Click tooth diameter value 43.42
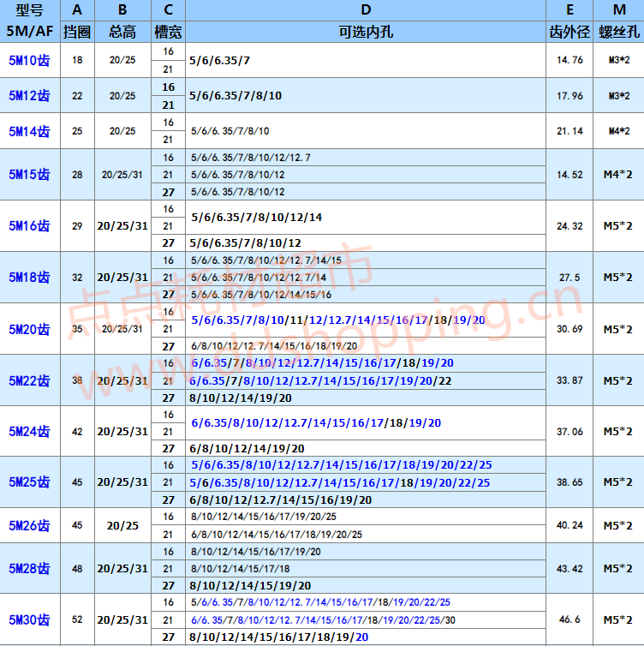This screenshot has width=644, height=646. click(x=569, y=569)
